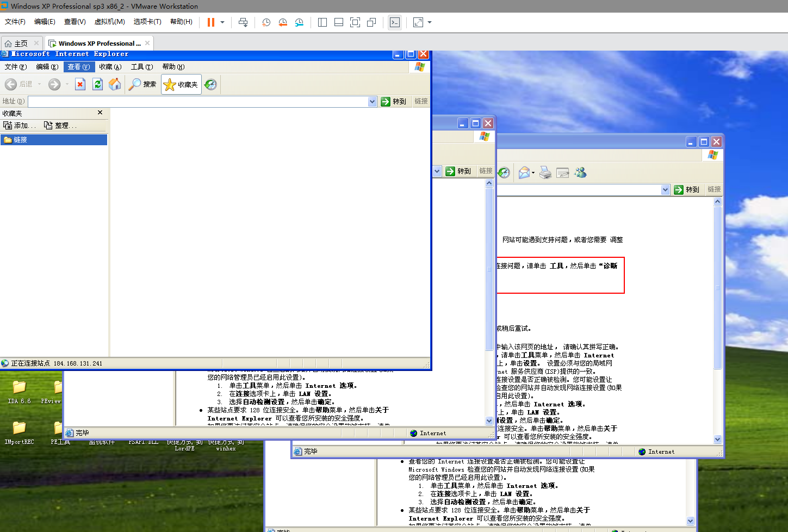The image size is (788, 532).
Task: Toggle the 收藏夹 favorites panel button
Action: click(181, 84)
